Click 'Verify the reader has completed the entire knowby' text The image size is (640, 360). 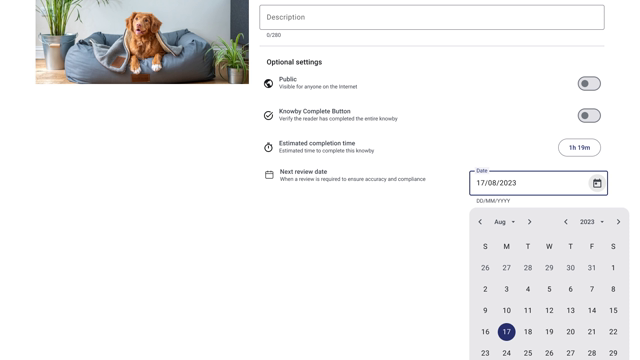click(x=338, y=119)
